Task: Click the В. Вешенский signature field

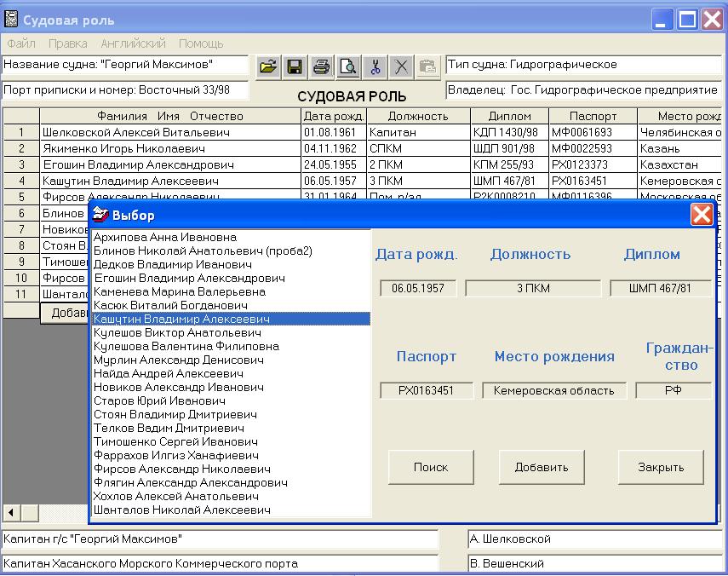Action: pyautogui.click(x=595, y=564)
